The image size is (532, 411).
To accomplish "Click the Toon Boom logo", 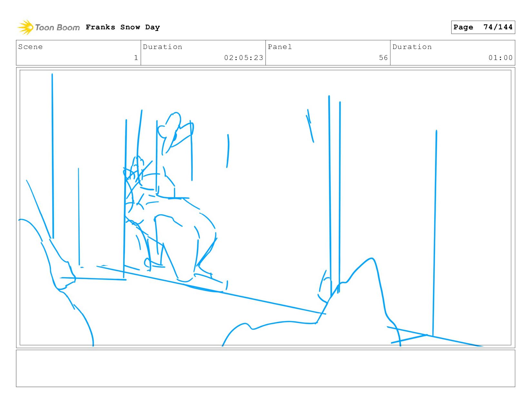I will [x=48, y=27].
